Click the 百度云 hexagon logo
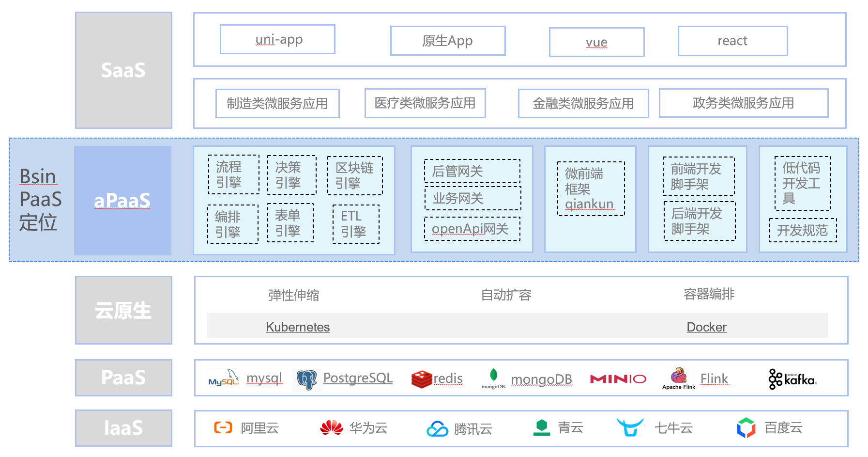Viewport: 868px width, 457px height. coord(746,428)
